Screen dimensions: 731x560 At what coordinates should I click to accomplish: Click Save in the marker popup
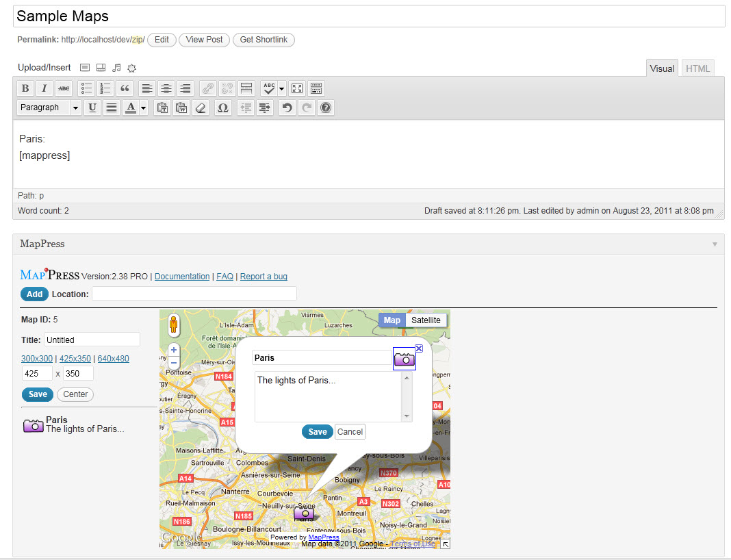[318, 431]
